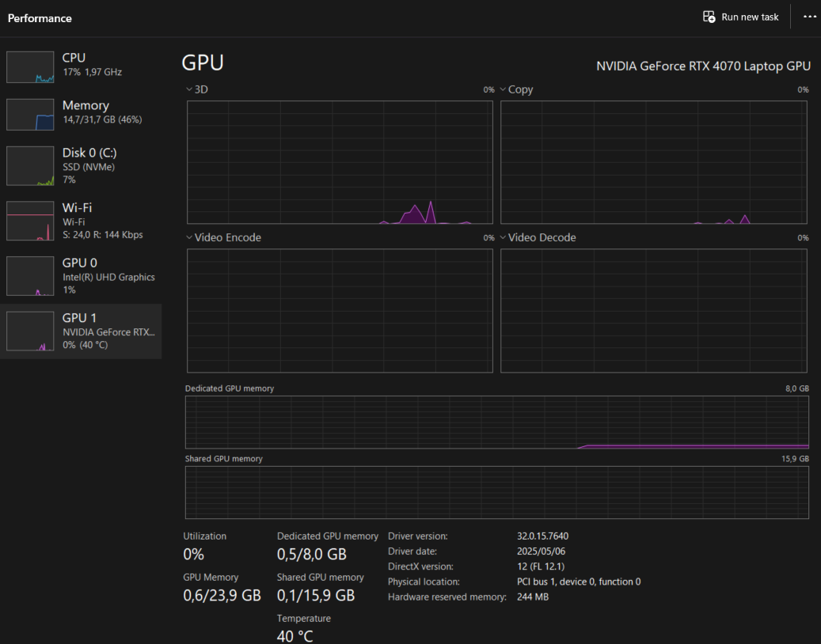Select the Memory usage graph thumbnail
821x644 pixels.
tap(30, 115)
